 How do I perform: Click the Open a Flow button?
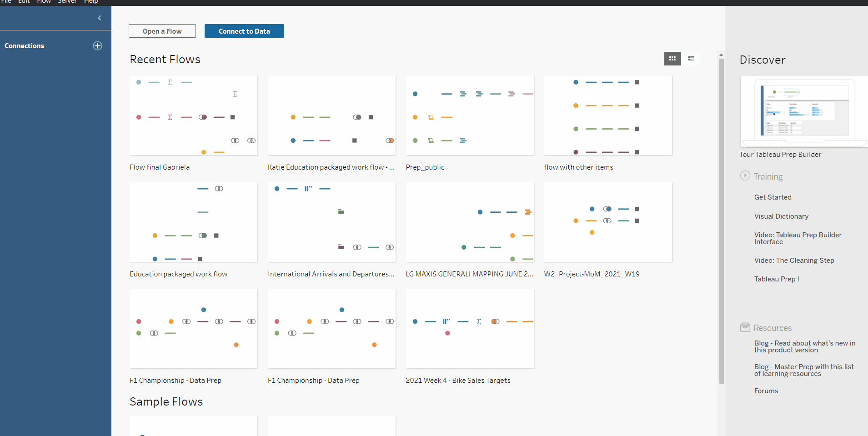click(162, 31)
